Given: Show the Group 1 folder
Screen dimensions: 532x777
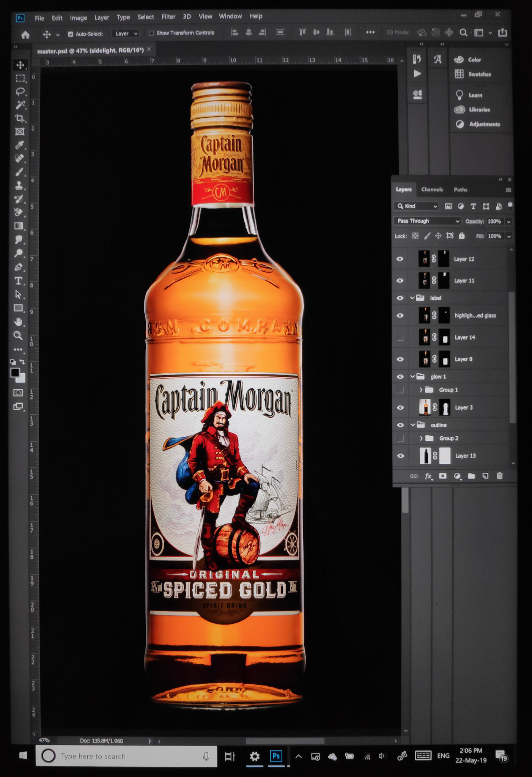Looking at the screenshot, I should point(400,390).
